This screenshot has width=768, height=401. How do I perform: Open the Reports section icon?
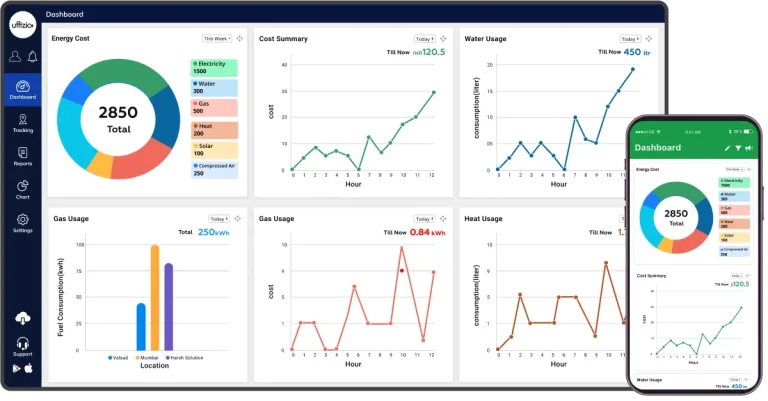[22, 155]
